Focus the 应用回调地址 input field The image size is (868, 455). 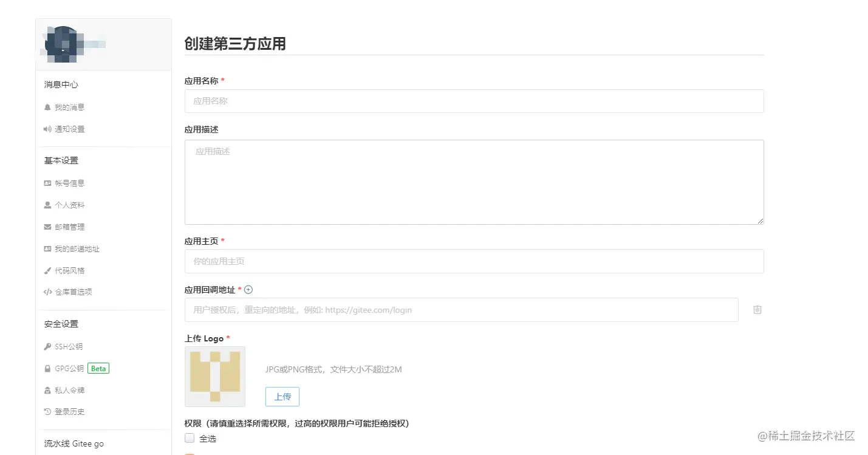tap(462, 309)
